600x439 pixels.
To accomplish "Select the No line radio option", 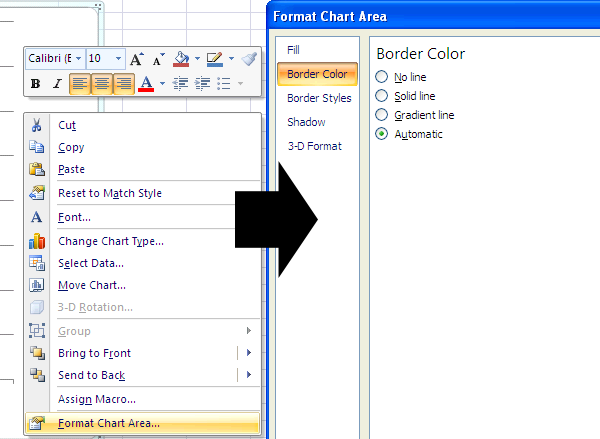I will 381,77.
